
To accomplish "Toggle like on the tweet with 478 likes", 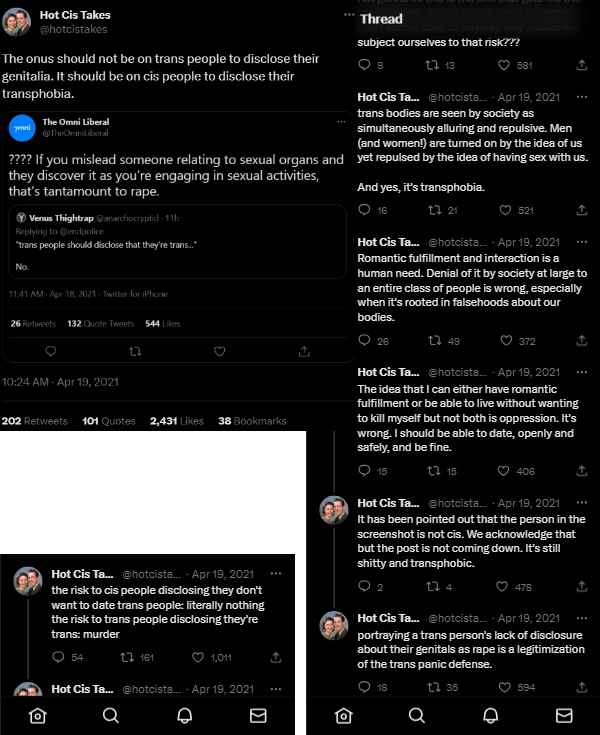I will click(x=505, y=587).
